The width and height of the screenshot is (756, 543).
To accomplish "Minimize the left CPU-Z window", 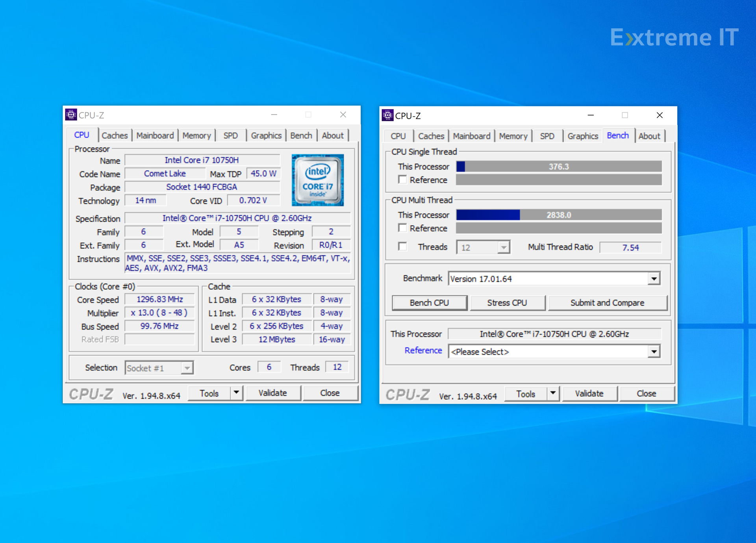I will pyautogui.click(x=274, y=115).
